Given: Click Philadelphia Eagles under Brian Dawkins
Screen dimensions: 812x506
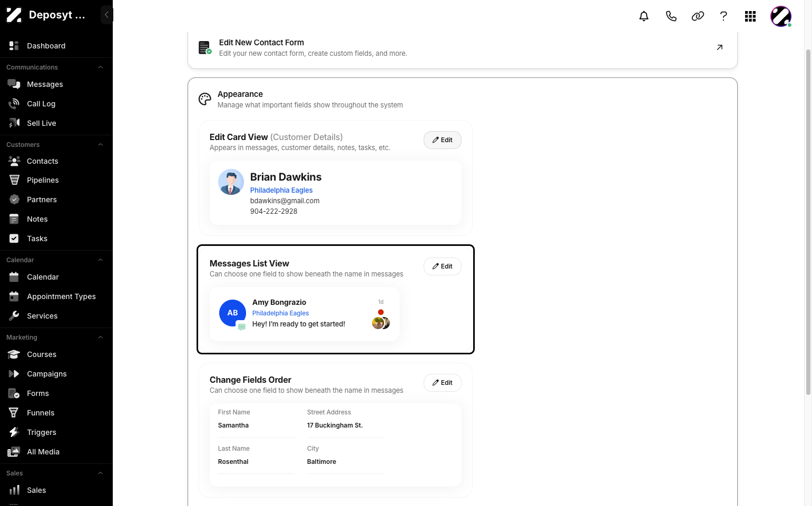Looking at the screenshot, I should (281, 190).
